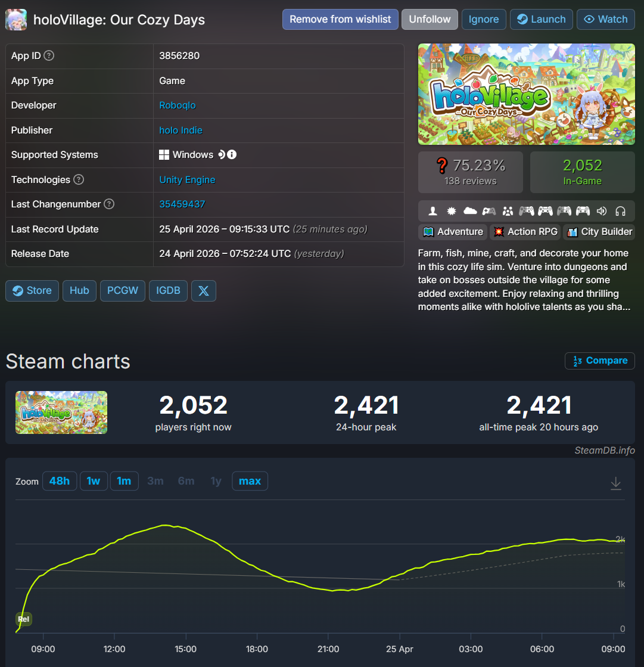Select the Adventure tag
The image size is (644, 667).
click(x=453, y=232)
